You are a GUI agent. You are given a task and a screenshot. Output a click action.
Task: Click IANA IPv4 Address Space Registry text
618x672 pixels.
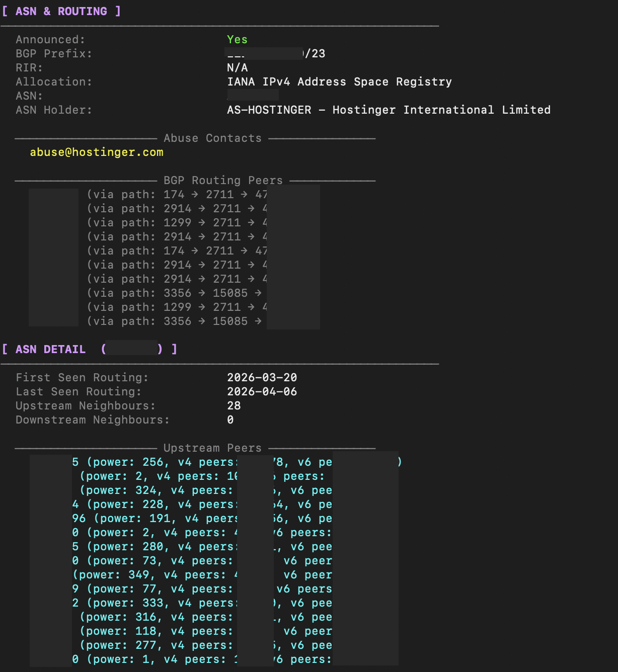tap(339, 82)
